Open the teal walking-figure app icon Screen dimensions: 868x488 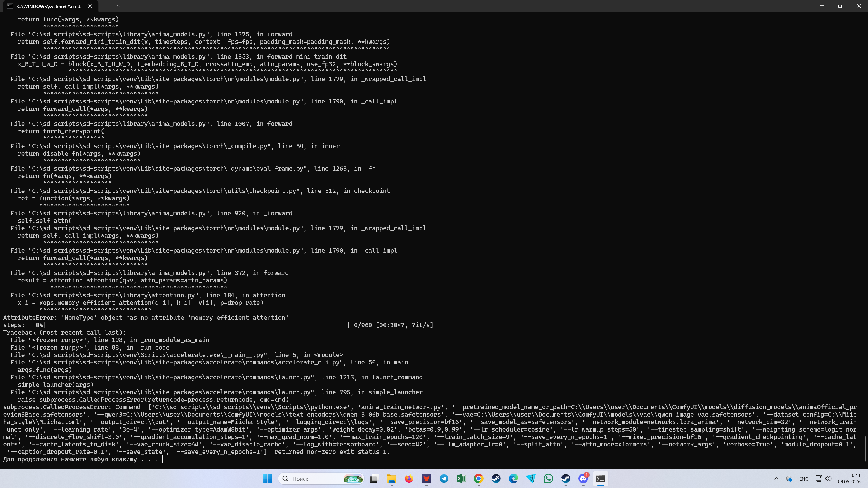531,479
